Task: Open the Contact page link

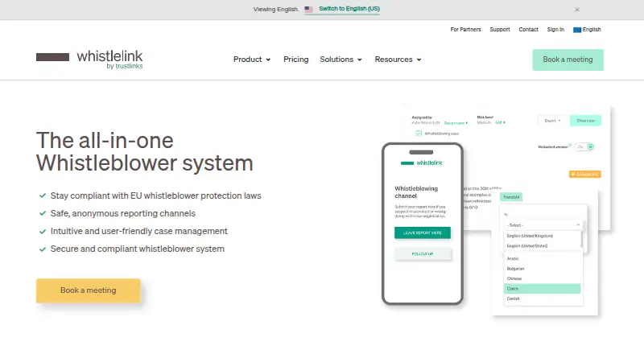Action: pyautogui.click(x=528, y=30)
